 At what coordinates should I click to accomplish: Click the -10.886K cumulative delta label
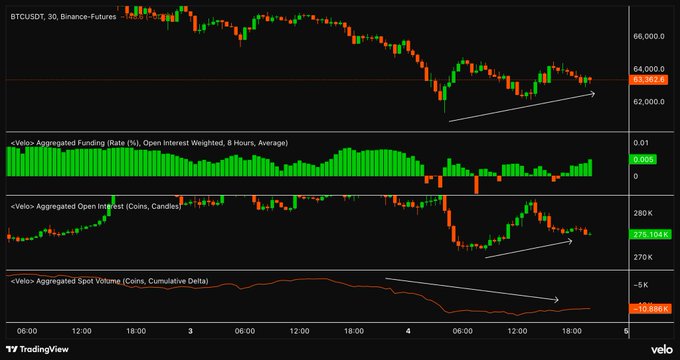pyautogui.click(x=650, y=309)
